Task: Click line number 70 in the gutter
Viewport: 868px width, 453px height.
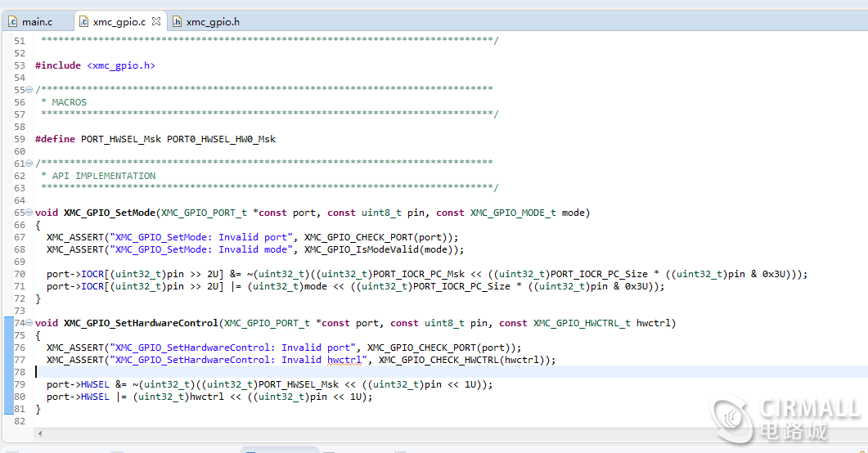Action: click(x=20, y=274)
